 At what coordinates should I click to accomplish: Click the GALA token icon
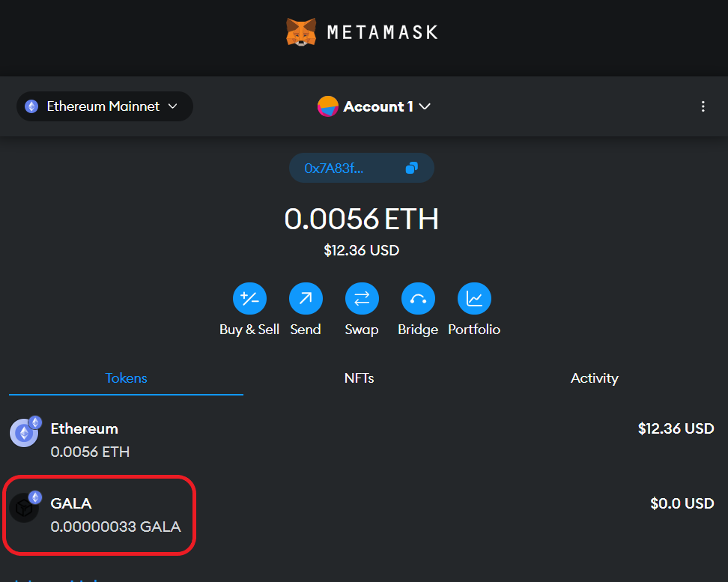coord(25,508)
